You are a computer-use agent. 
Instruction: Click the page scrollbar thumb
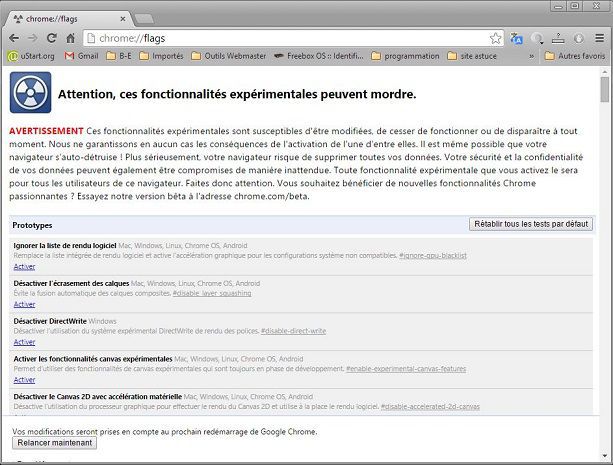605,89
